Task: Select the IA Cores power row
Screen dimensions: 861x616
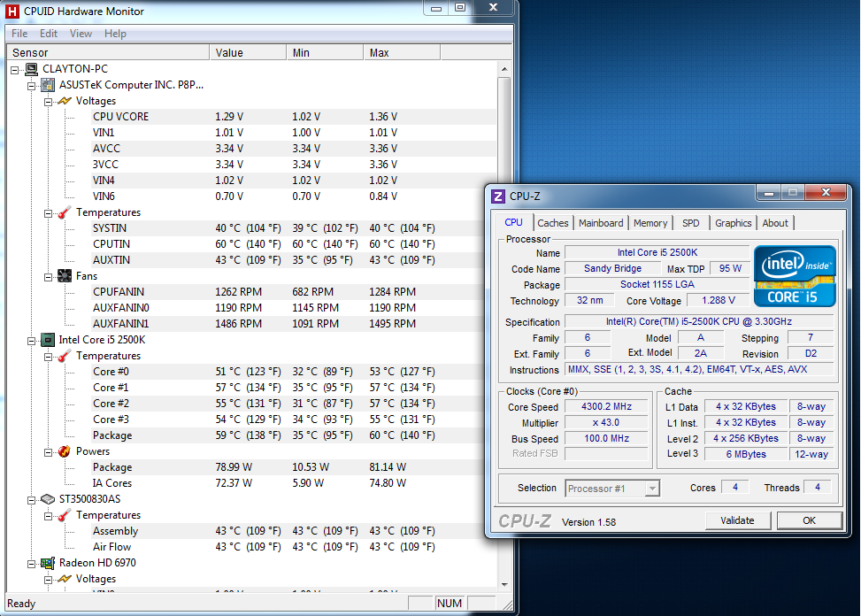Action: [x=295, y=483]
